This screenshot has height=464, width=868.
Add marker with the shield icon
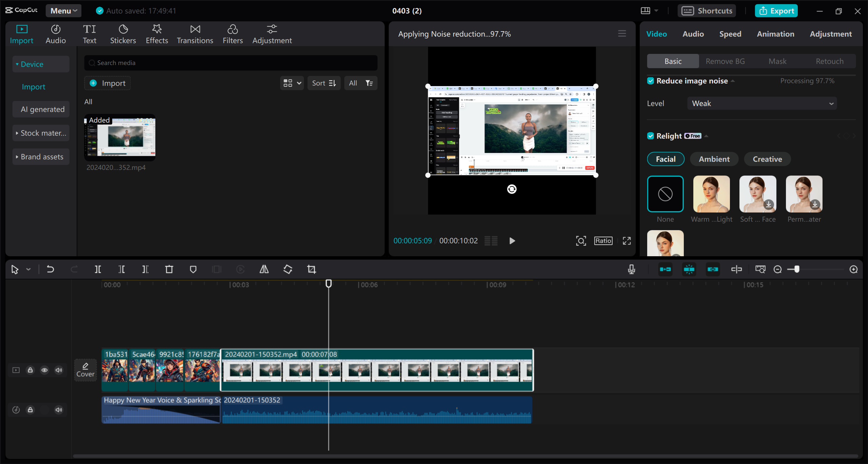click(x=193, y=269)
